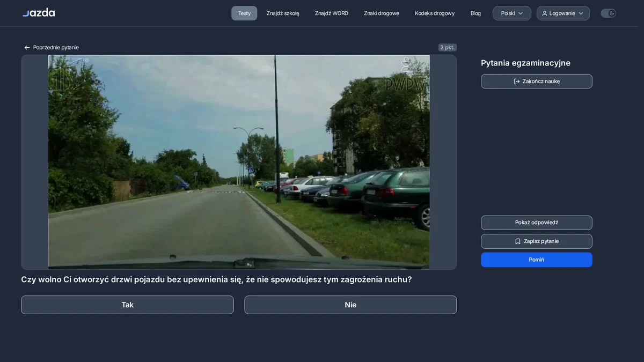
Task: Navigate to Znaki drogowe
Action: click(382, 13)
